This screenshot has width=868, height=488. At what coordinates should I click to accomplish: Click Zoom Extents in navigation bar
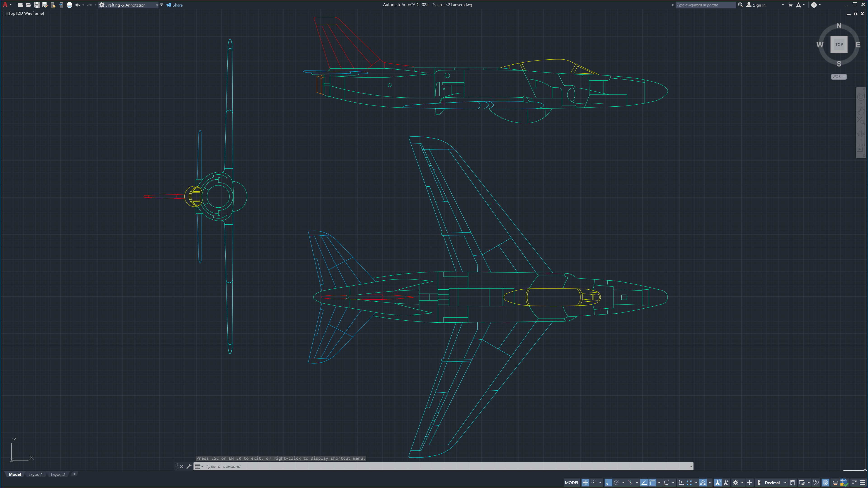[x=861, y=121]
